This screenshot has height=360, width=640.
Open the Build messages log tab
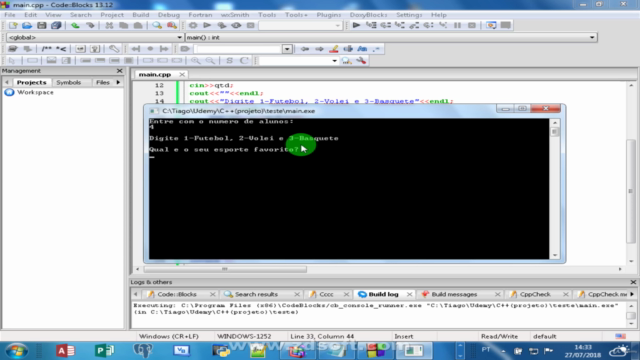[x=454, y=294]
